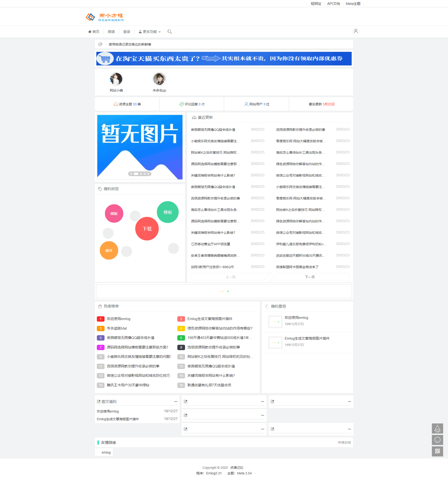Click 最后更新 3月23日 stat
Viewport: 448px width, 480px height.
click(322, 104)
